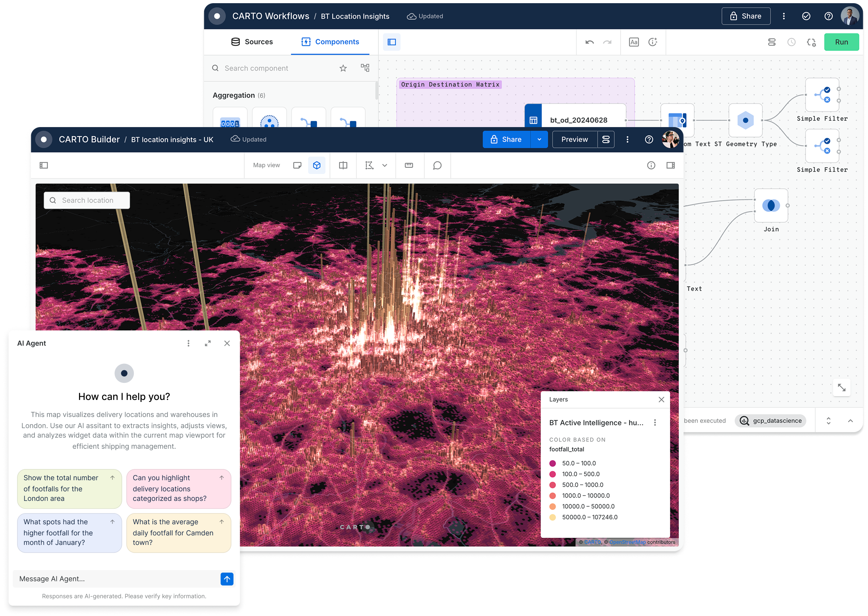The width and height of the screenshot is (868, 616).
Task: Click the favorites star in component search
Action: tap(343, 68)
